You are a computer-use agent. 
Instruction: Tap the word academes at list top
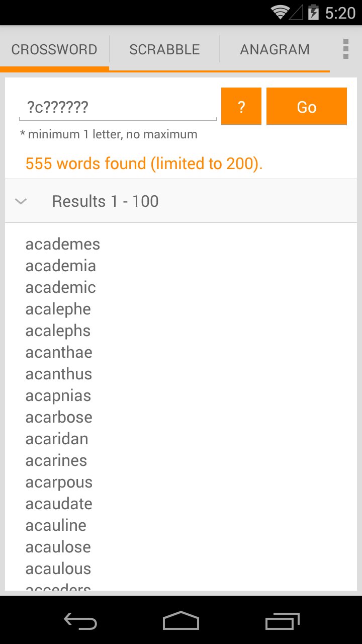pyautogui.click(x=63, y=244)
